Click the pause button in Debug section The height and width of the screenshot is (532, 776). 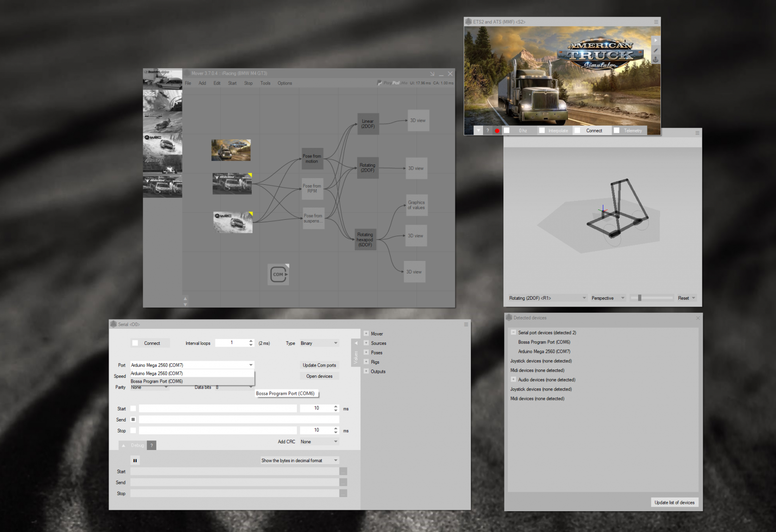tap(135, 461)
